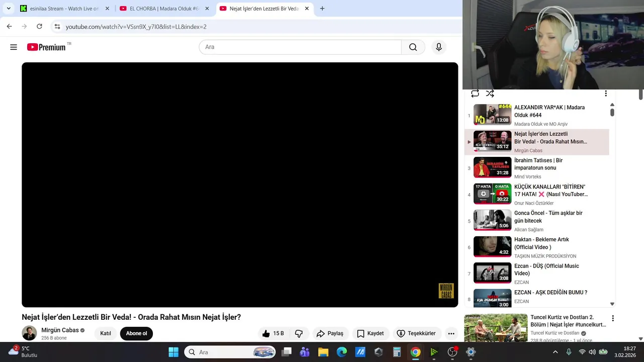Switch to esinilaa Stream Kick tab
The image size is (644, 362).
pyautogui.click(x=64, y=9)
